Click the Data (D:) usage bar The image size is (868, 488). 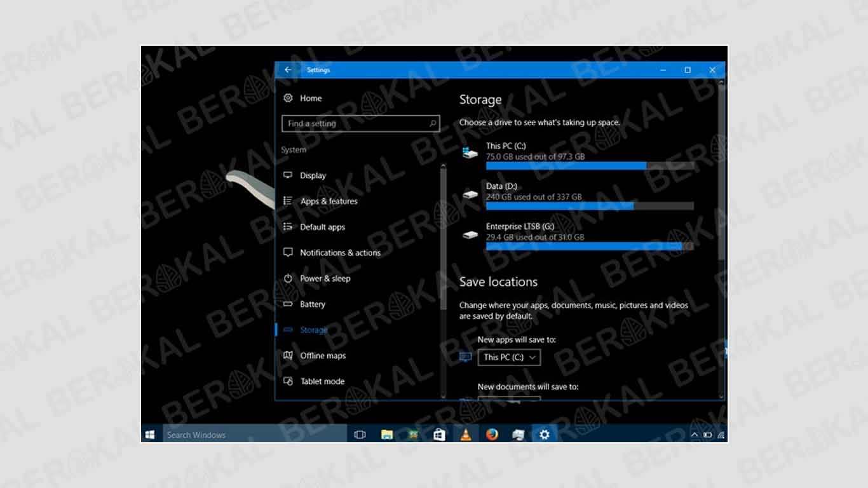(x=590, y=206)
